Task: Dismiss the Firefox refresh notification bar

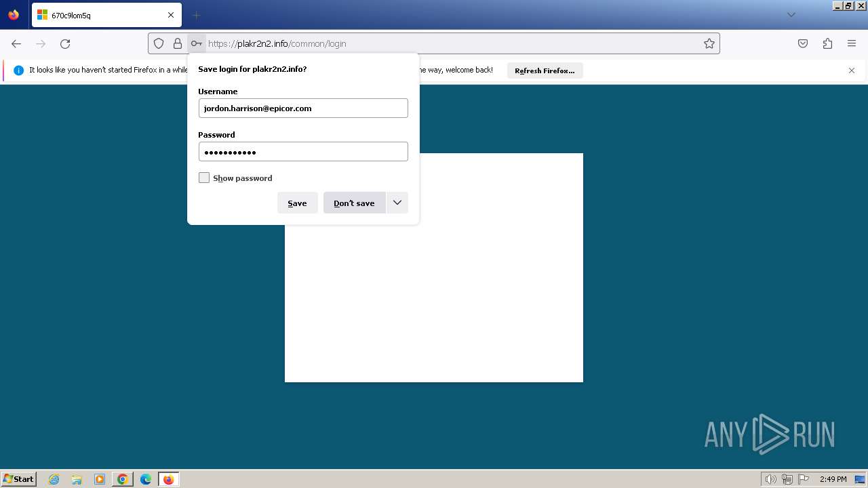Action: coord(852,70)
